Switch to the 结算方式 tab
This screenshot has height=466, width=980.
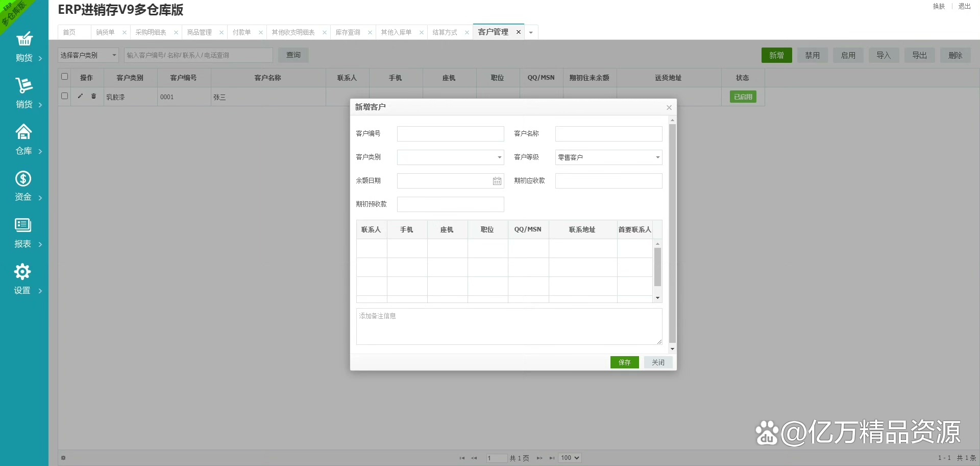445,32
